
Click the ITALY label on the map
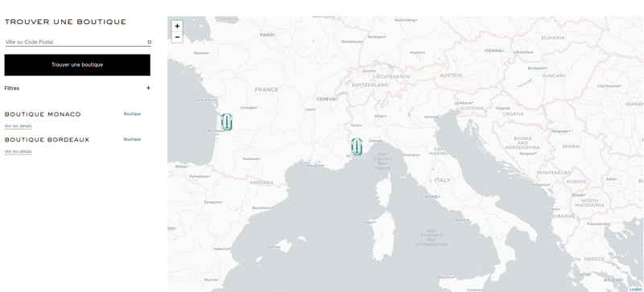(x=442, y=180)
